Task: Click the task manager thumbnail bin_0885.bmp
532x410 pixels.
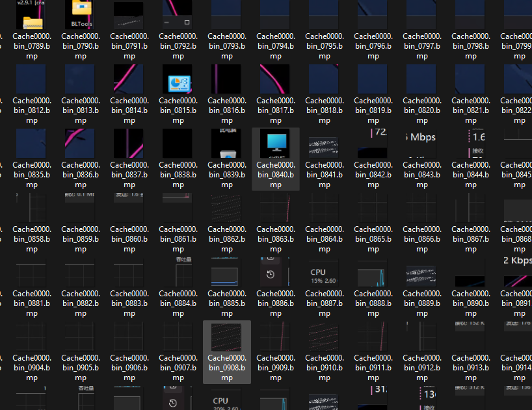Action: click(x=227, y=272)
